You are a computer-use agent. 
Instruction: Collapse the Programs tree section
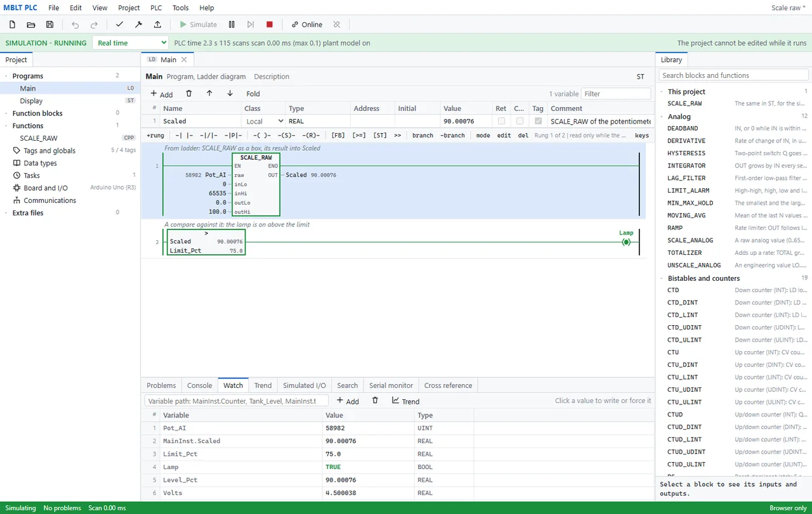pyautogui.click(x=6, y=76)
